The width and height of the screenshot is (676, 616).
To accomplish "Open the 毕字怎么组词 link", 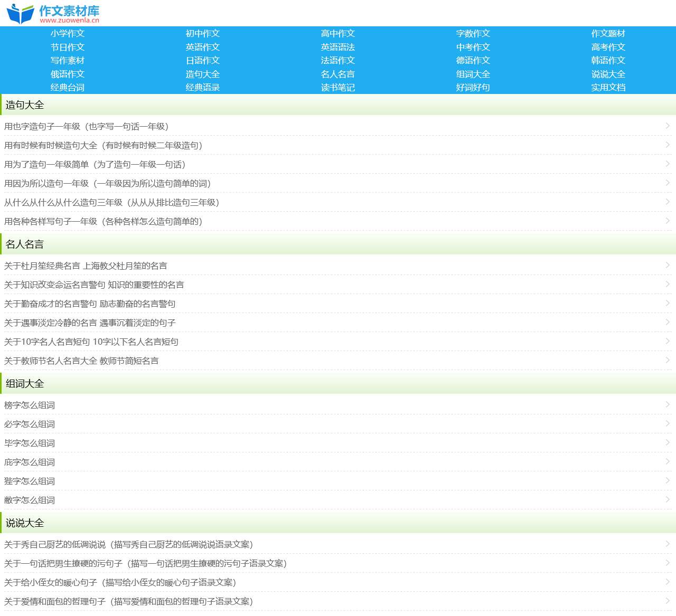I will click(x=30, y=443).
